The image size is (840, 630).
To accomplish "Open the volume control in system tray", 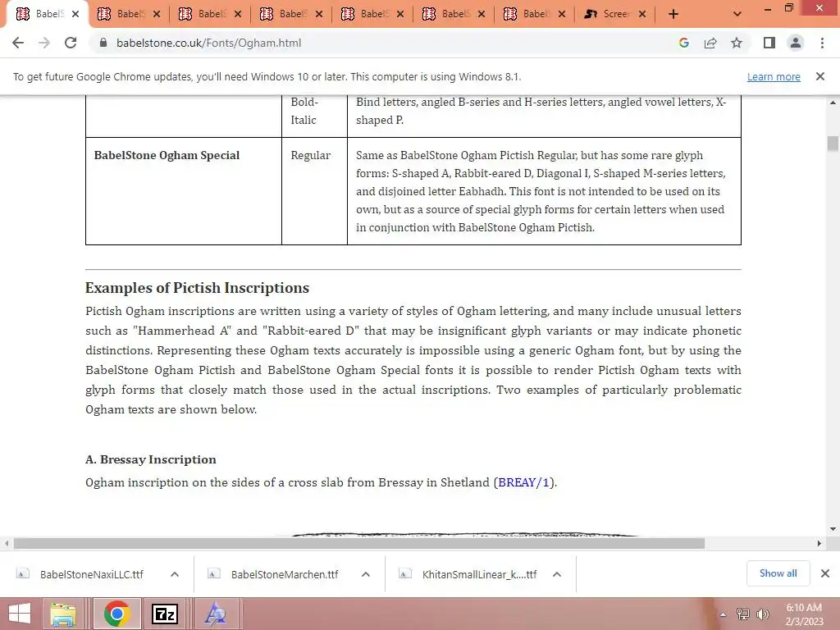I will click(x=762, y=614).
